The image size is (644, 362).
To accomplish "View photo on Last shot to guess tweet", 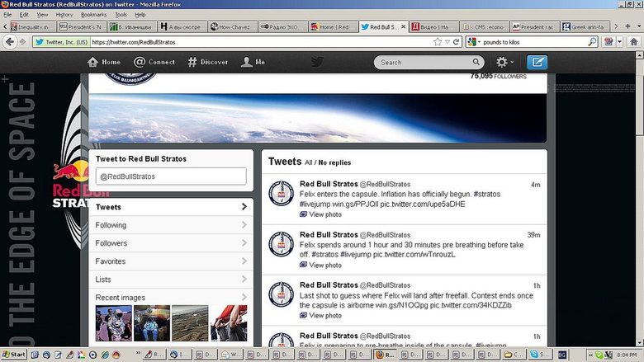I will [320, 316].
